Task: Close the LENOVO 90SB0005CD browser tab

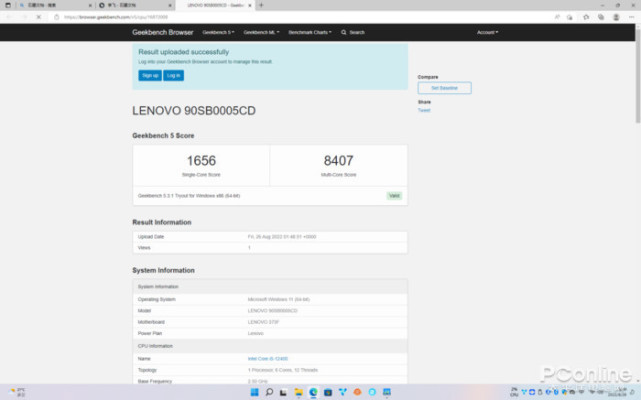Action: [250, 5]
